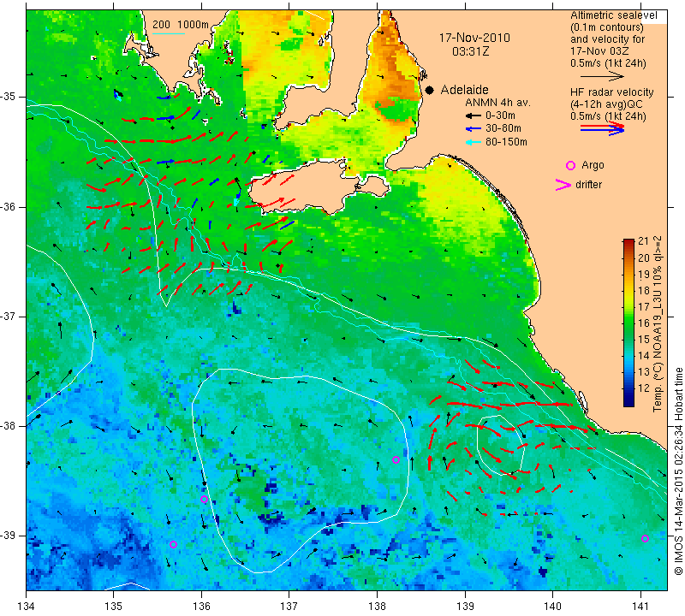
Task: Click the 141 longitude axis label
Action: coord(640,607)
